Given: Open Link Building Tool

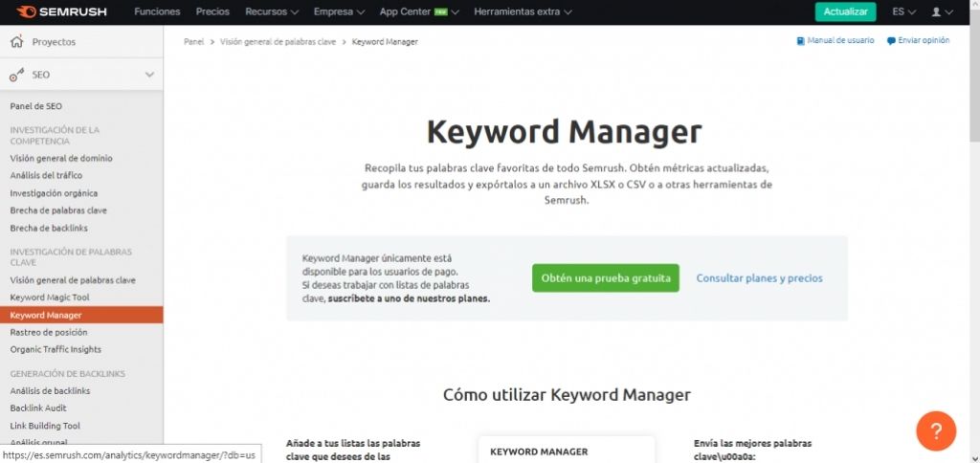Looking at the screenshot, I should click(45, 426).
